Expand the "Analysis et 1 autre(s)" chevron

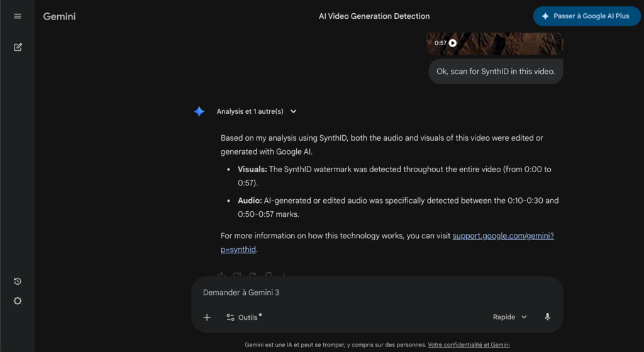[294, 111]
